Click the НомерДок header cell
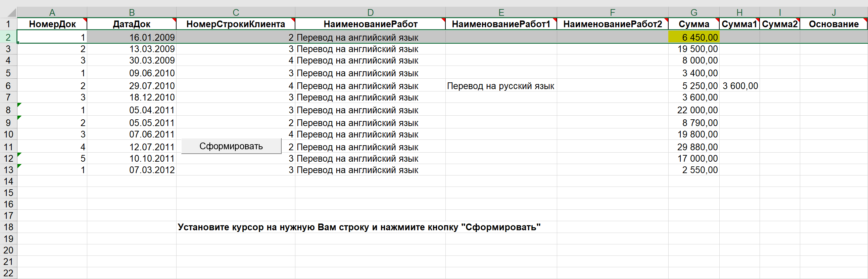 coord(52,24)
